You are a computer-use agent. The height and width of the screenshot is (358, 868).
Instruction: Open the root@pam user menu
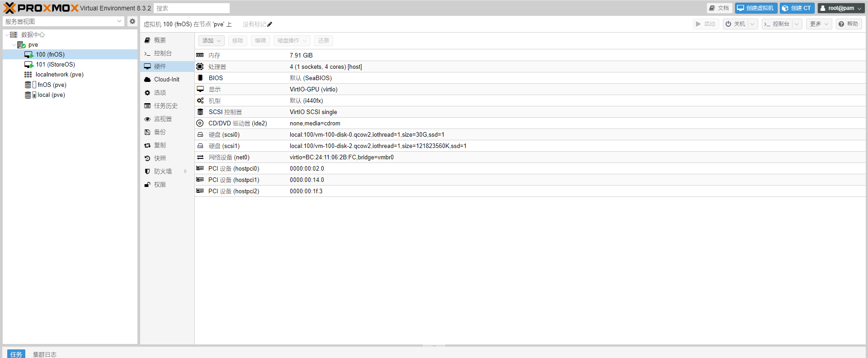click(841, 8)
